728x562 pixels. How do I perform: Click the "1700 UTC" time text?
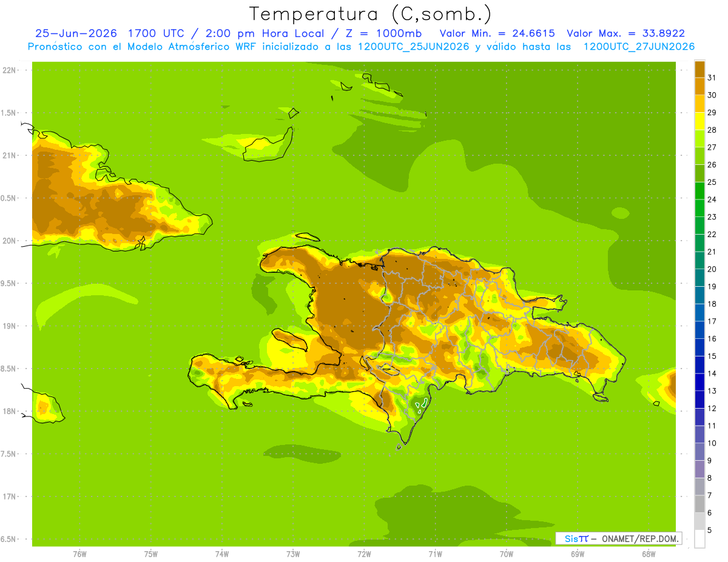pyautogui.click(x=157, y=33)
